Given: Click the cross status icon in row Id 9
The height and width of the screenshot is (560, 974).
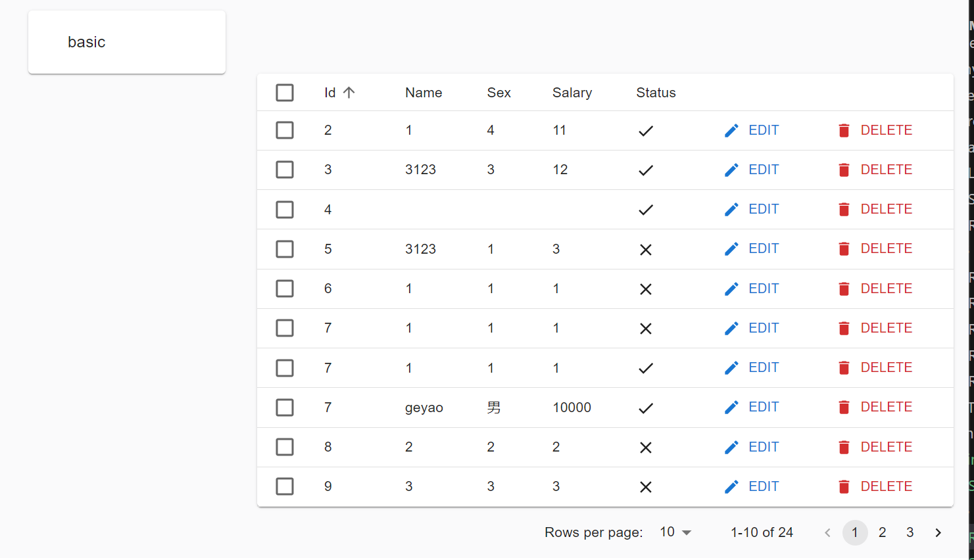Looking at the screenshot, I should click(646, 487).
